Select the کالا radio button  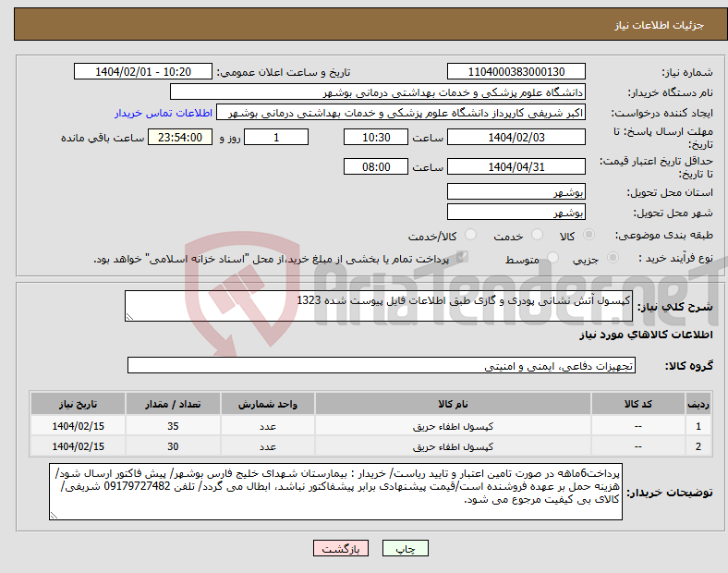click(x=588, y=235)
